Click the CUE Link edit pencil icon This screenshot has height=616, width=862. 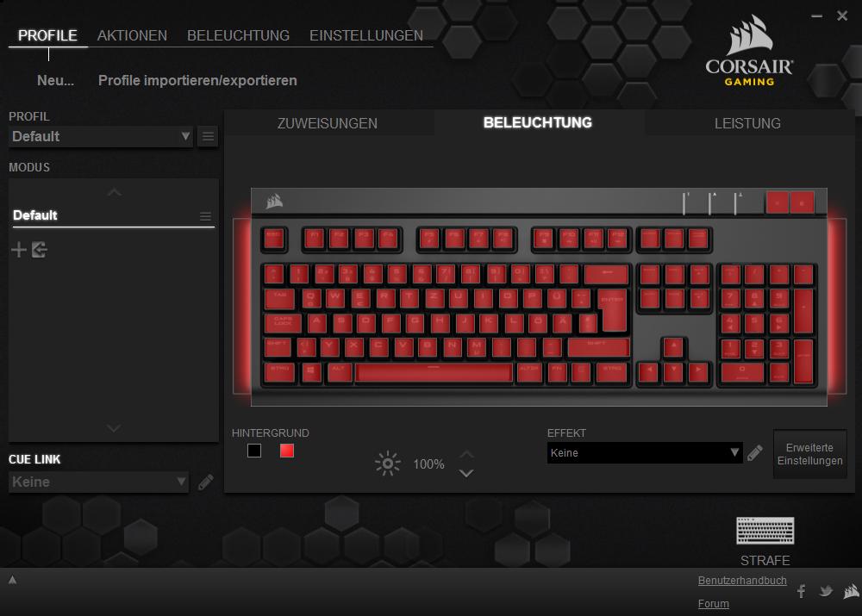click(x=206, y=482)
